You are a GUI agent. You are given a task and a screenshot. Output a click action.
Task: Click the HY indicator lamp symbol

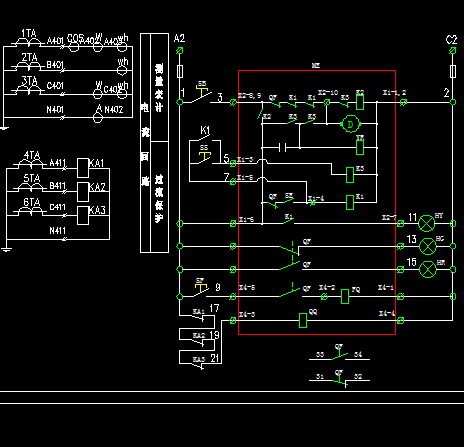click(x=427, y=223)
